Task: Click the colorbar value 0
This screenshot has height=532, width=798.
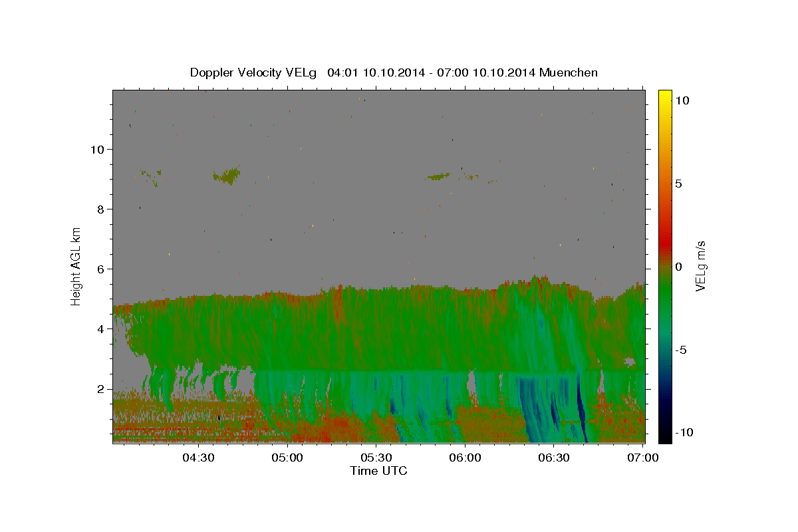Action: pyautogui.click(x=678, y=267)
